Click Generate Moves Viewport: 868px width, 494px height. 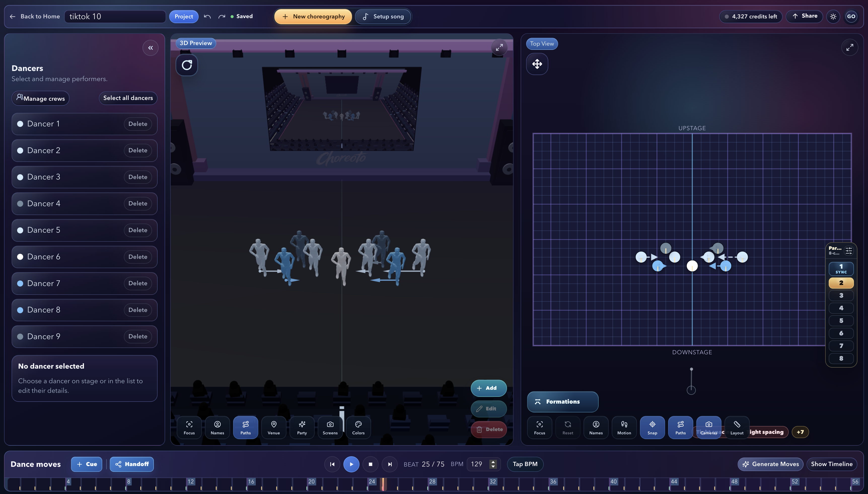(770, 464)
